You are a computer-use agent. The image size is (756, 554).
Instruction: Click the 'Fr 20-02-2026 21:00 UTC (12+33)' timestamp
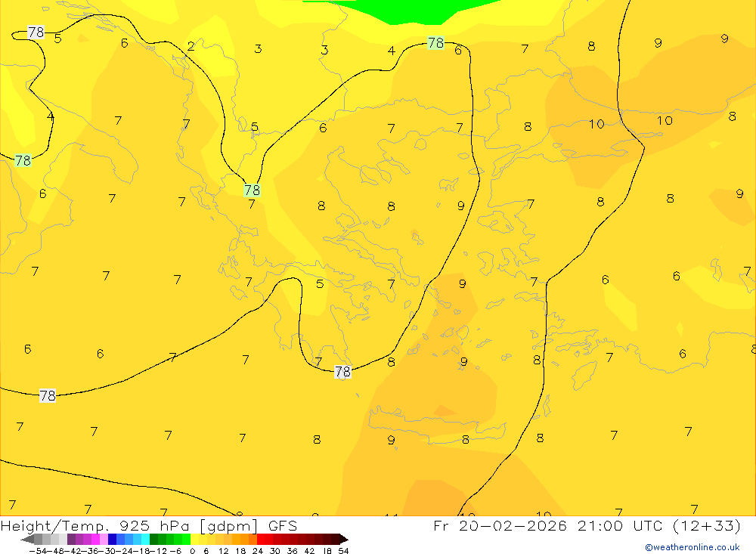(587, 525)
